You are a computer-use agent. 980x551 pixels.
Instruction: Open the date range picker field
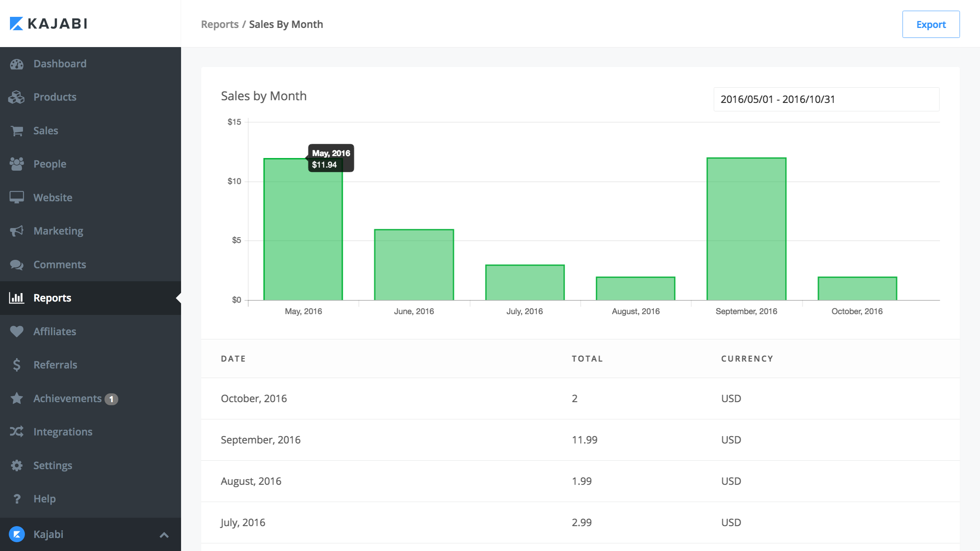pos(826,99)
